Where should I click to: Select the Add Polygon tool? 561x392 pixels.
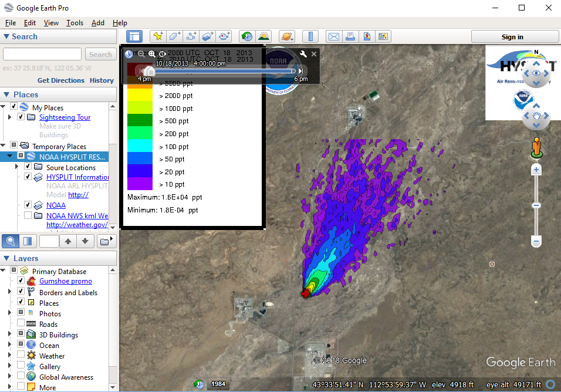[x=175, y=36]
